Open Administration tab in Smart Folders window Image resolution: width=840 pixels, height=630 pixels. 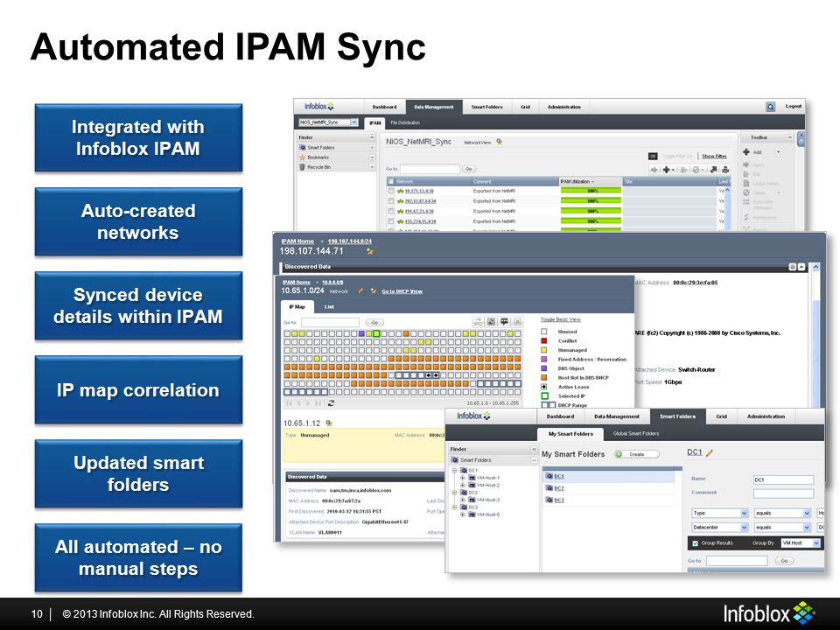coord(766,416)
